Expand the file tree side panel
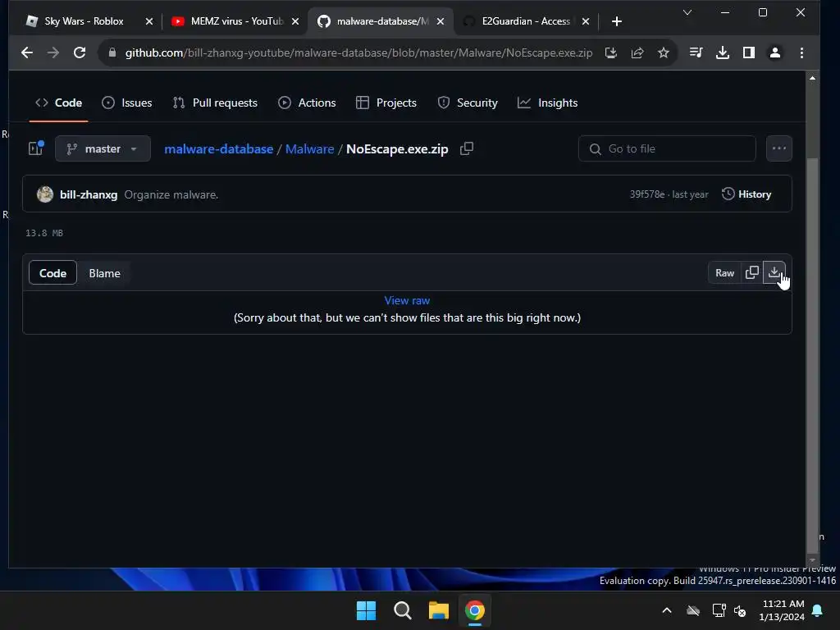This screenshot has height=630, width=840. [36, 148]
